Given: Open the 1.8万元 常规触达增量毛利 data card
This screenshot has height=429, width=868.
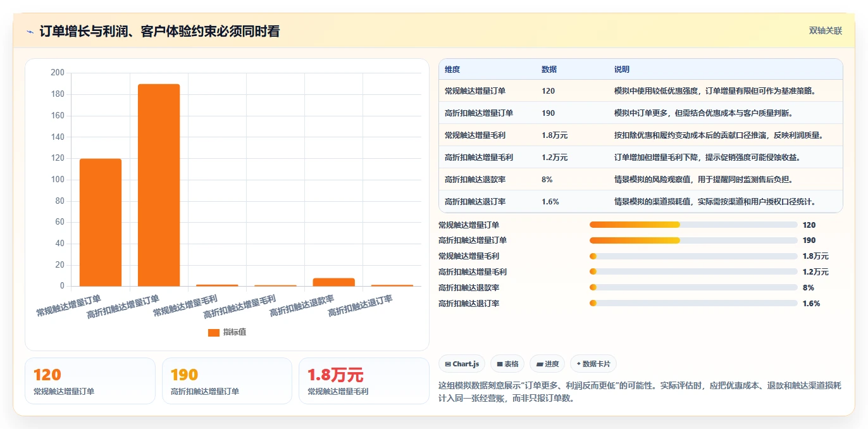Looking at the screenshot, I should [364, 381].
